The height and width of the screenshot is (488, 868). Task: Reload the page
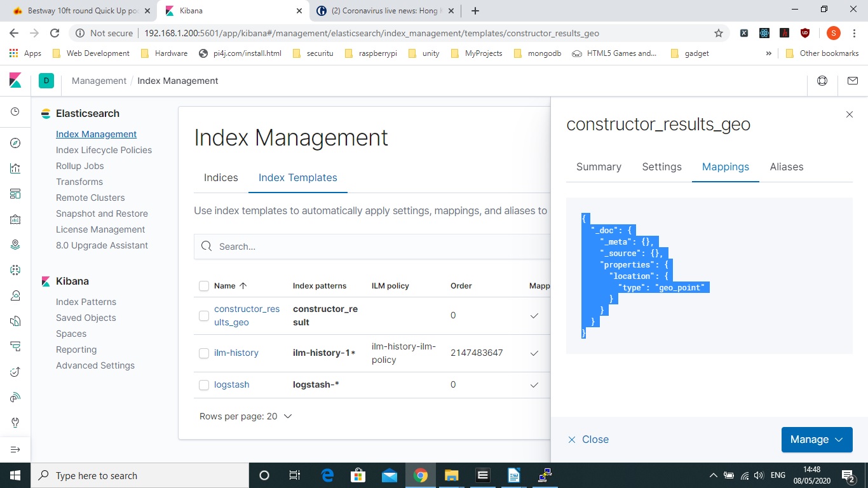click(55, 33)
